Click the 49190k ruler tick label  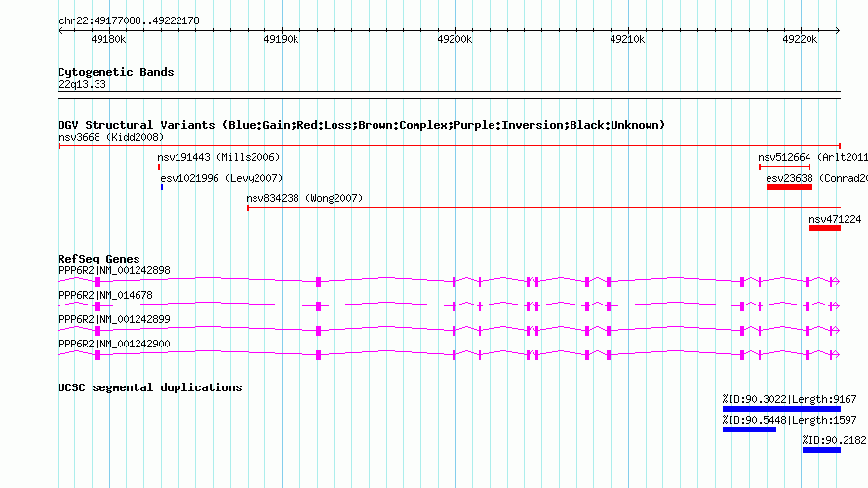pyautogui.click(x=281, y=39)
